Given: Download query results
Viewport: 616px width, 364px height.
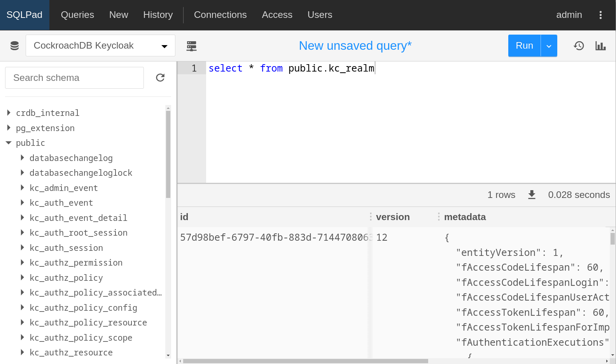Looking at the screenshot, I should click(532, 195).
